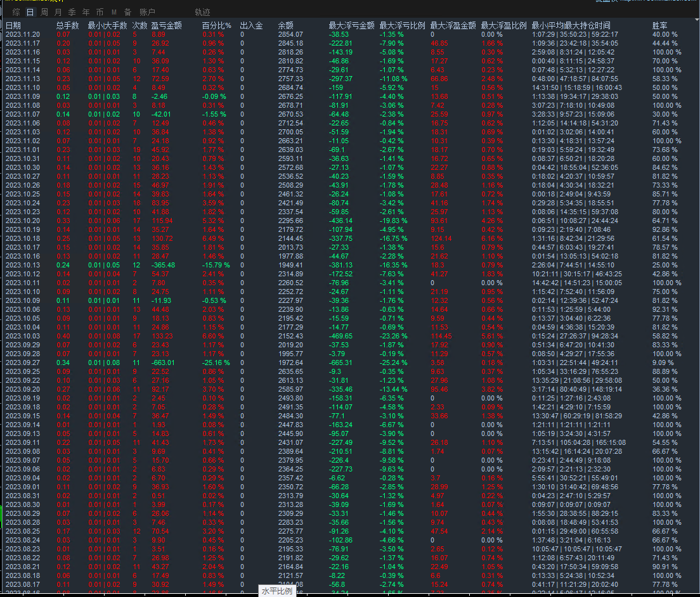Click the win rate 92.86 %
The image size is (700, 597).
(x=664, y=229)
